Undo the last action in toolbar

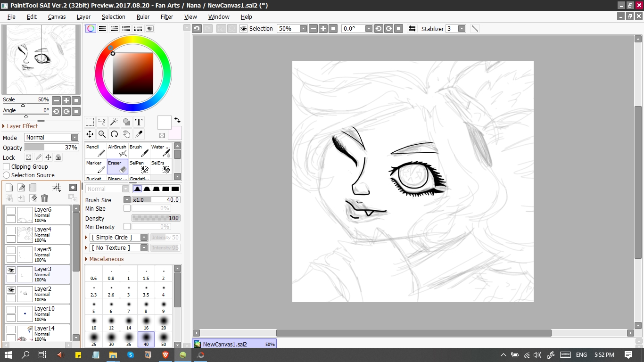(x=197, y=29)
